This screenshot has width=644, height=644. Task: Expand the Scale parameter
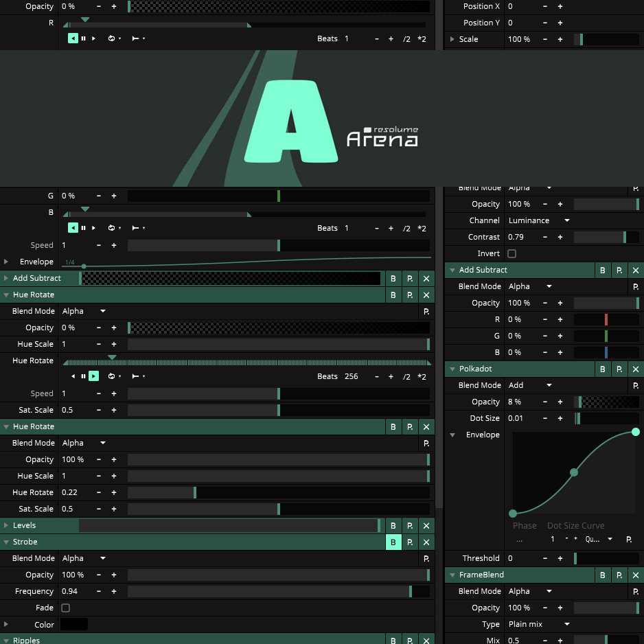tap(452, 39)
